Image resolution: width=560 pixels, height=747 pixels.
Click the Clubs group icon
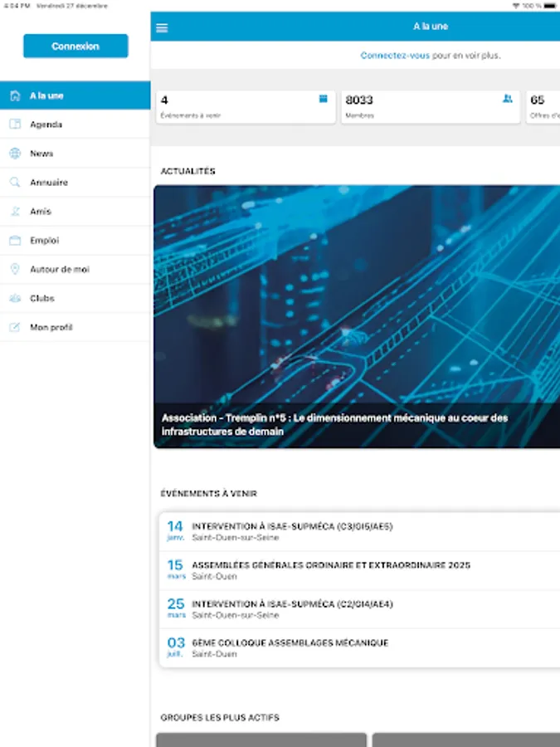click(x=15, y=298)
